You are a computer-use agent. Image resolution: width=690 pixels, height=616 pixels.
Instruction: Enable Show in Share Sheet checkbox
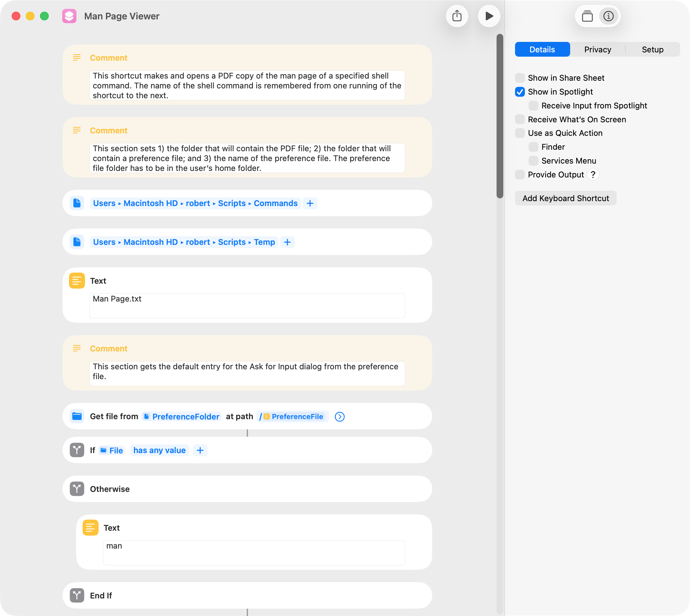(520, 78)
